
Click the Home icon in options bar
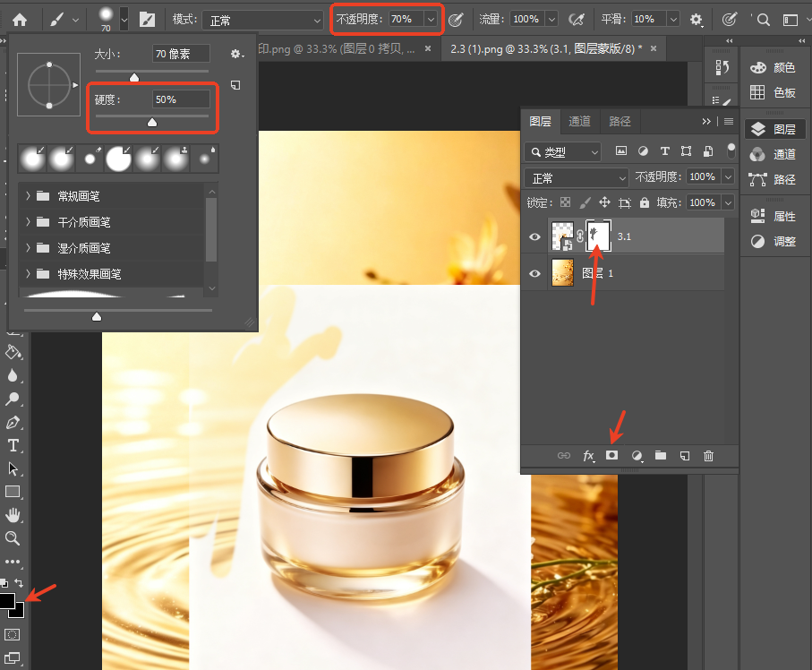[x=20, y=20]
